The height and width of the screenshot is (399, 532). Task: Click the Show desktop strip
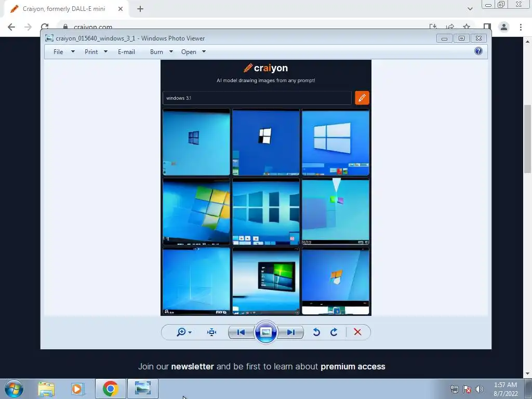pos(528,389)
